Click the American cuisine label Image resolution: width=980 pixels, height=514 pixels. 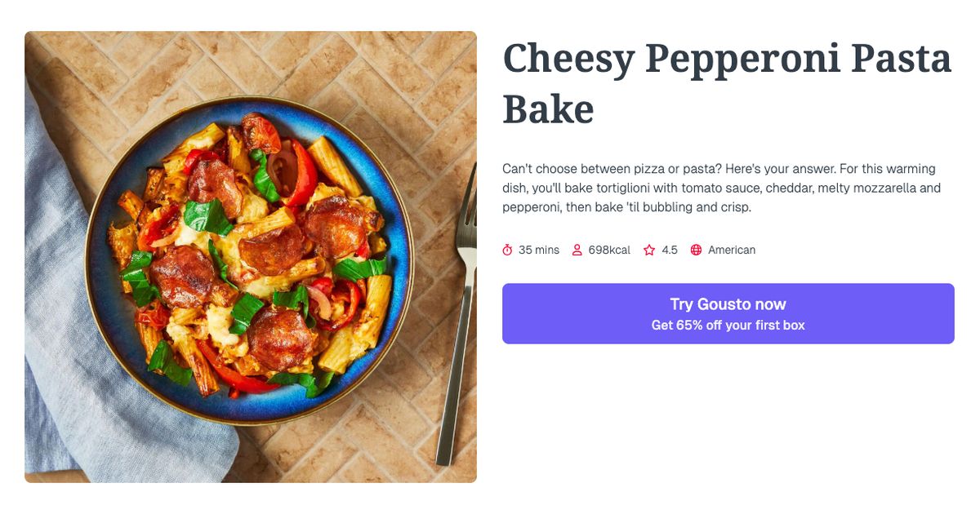pyautogui.click(x=733, y=250)
